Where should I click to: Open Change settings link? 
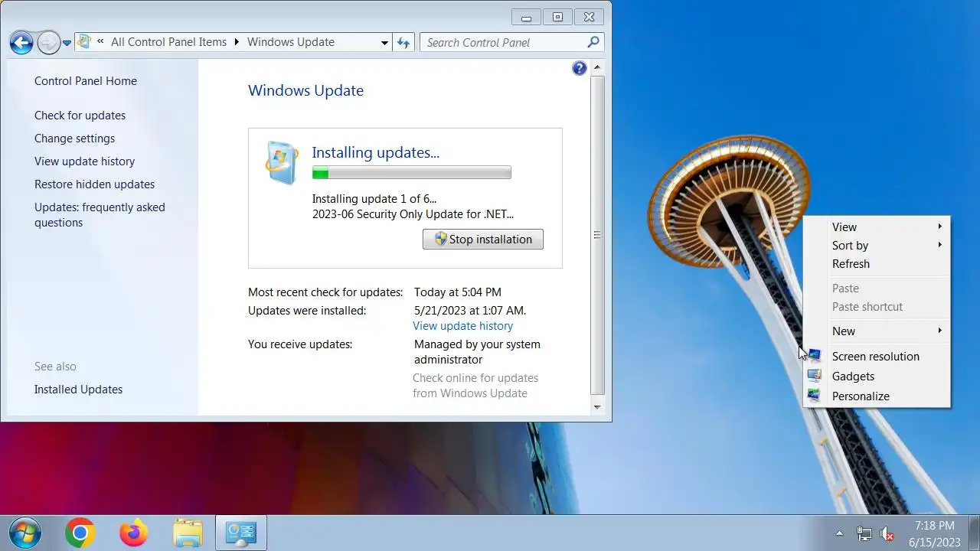pyautogui.click(x=74, y=139)
